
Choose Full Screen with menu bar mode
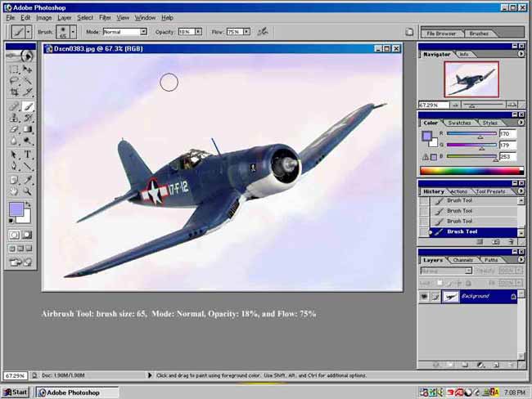[x=20, y=249]
